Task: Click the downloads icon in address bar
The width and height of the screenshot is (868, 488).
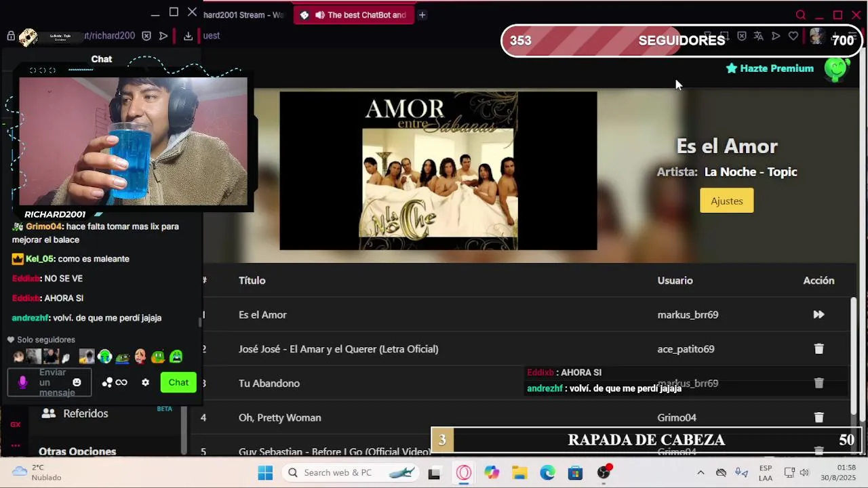Action: click(x=188, y=36)
